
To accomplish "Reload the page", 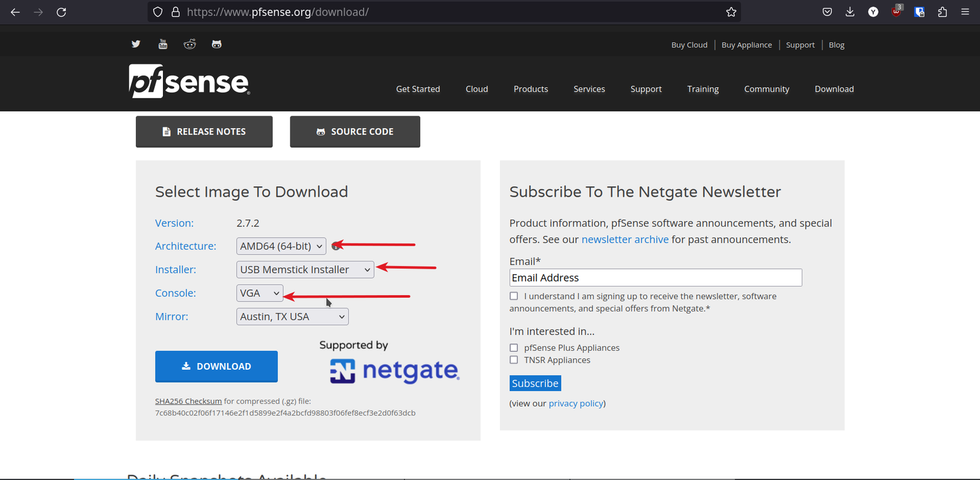I will coord(61,12).
